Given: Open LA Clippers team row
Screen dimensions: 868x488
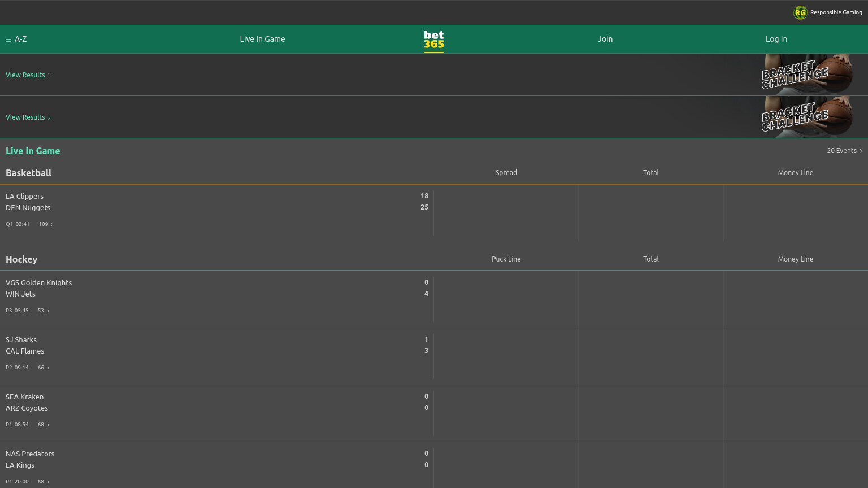Looking at the screenshot, I should pyautogui.click(x=24, y=196).
